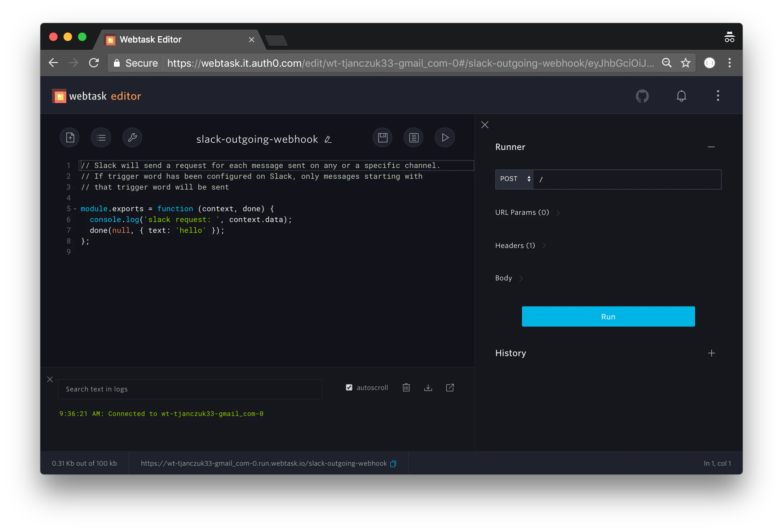Copy webtask URL using copy icon
The width and height of the screenshot is (783, 532).
click(393, 464)
